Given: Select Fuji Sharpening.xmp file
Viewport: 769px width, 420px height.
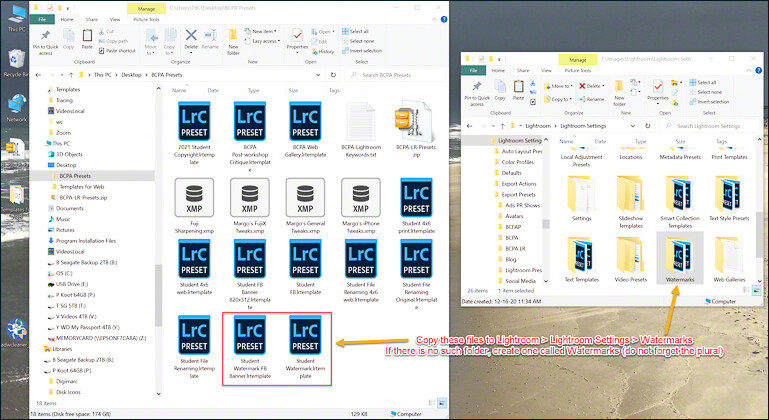Looking at the screenshot, I should [194, 206].
